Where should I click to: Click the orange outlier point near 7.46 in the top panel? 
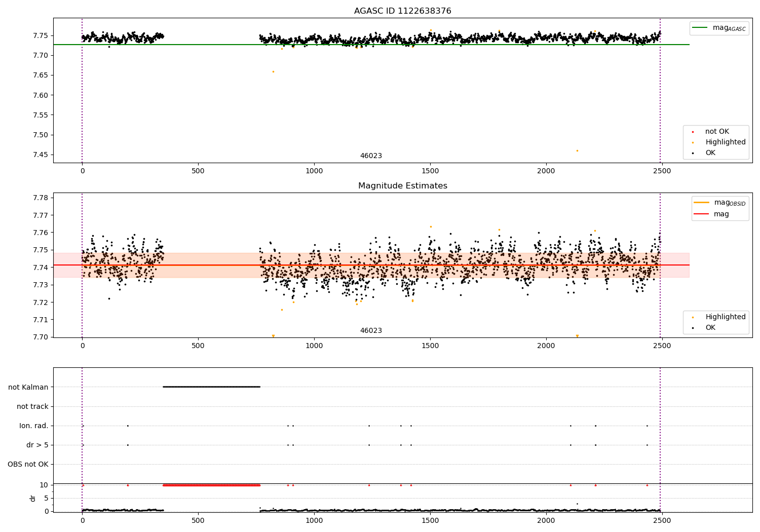click(577, 150)
